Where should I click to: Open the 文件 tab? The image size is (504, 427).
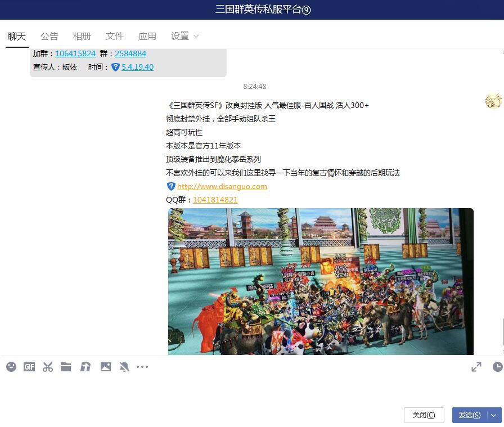coord(115,36)
